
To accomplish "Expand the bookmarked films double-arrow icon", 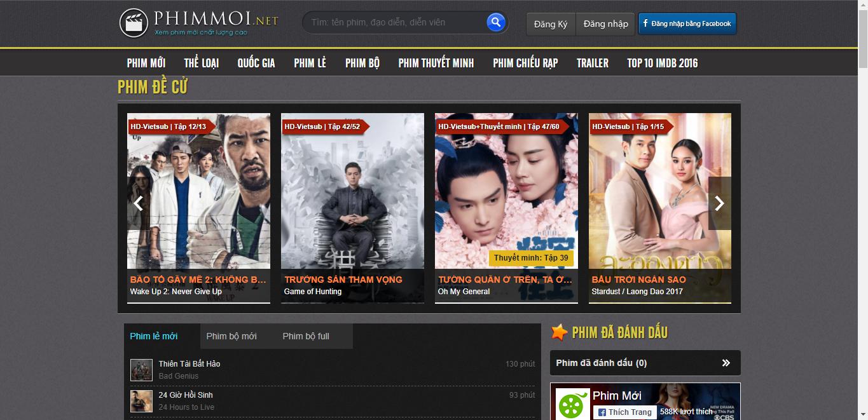I will point(726,363).
